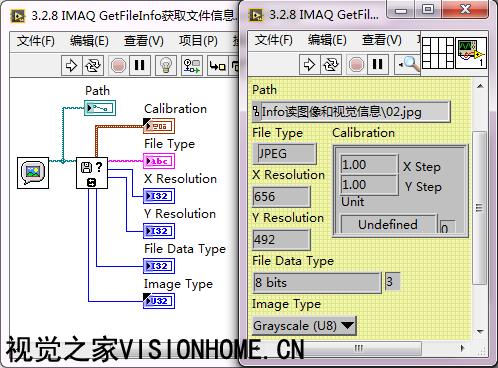Select the File Data Type I32 terminal
498x368 pixels.
point(159,266)
